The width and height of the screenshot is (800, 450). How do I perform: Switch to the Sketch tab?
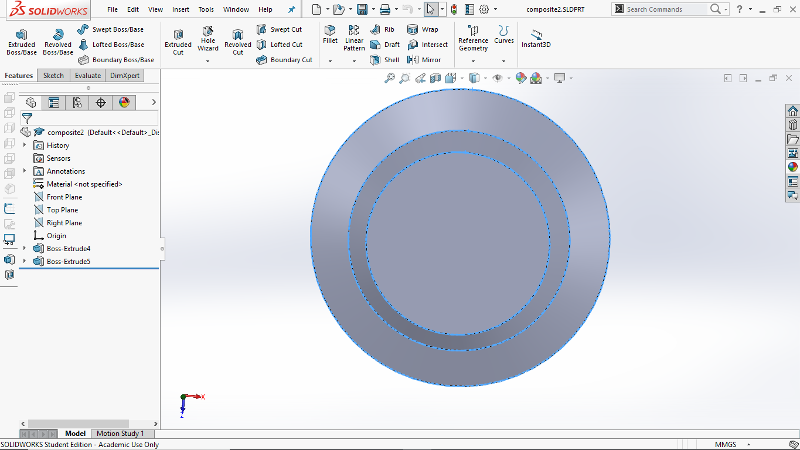point(53,76)
